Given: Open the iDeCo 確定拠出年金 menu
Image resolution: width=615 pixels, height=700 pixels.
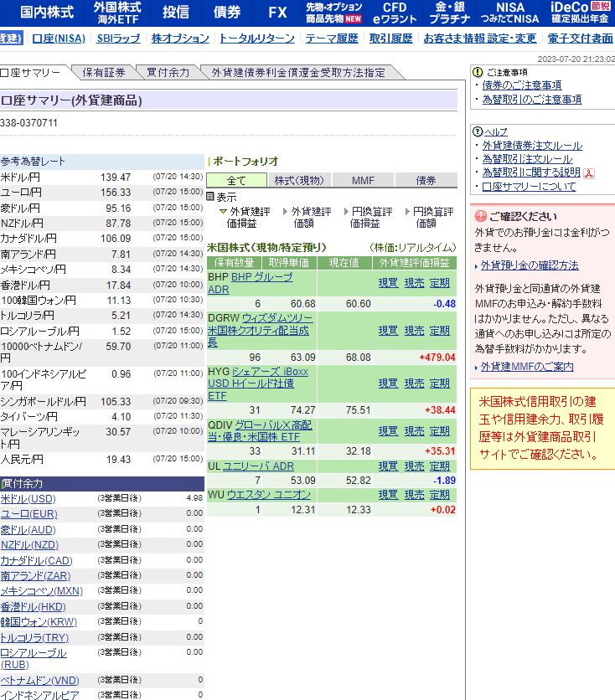Looking at the screenshot, I should pyautogui.click(x=580, y=13).
